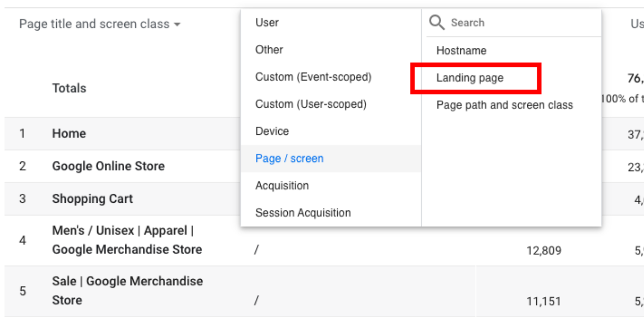
Task: Open the Acquisition category
Action: coord(282,186)
